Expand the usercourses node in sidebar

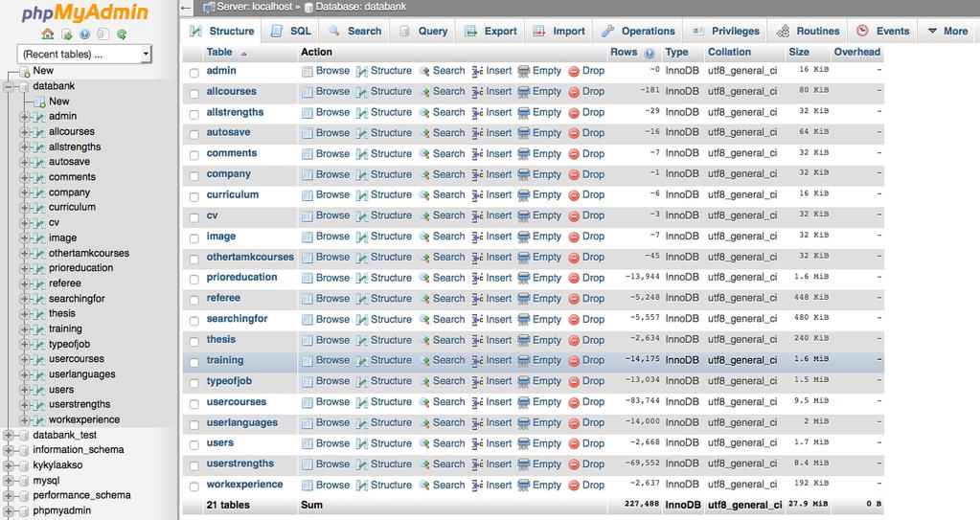(x=24, y=360)
